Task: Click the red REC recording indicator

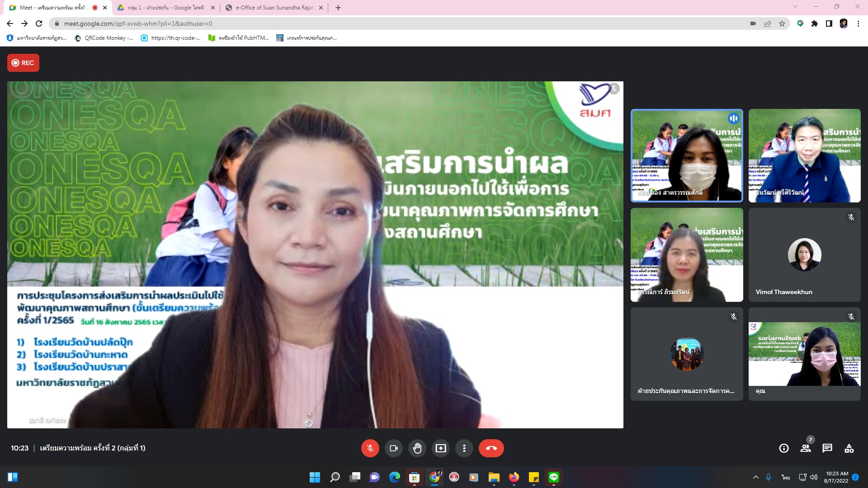Action: tap(23, 63)
